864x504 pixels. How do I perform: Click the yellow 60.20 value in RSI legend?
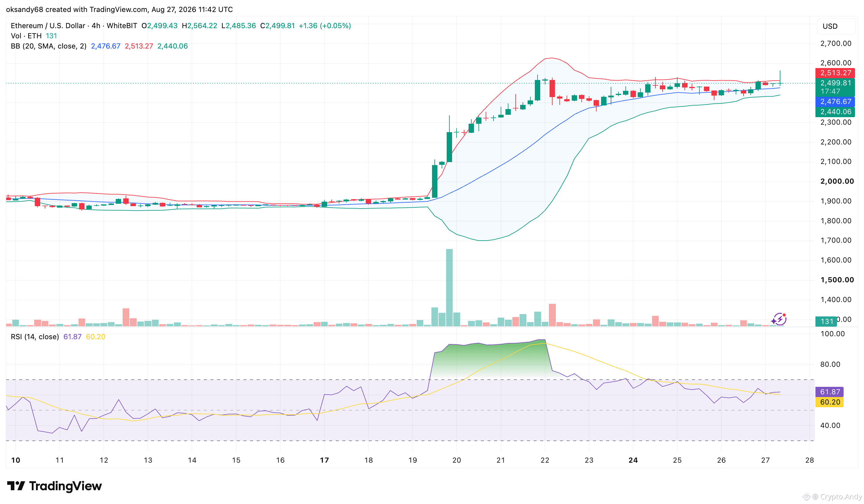click(95, 337)
